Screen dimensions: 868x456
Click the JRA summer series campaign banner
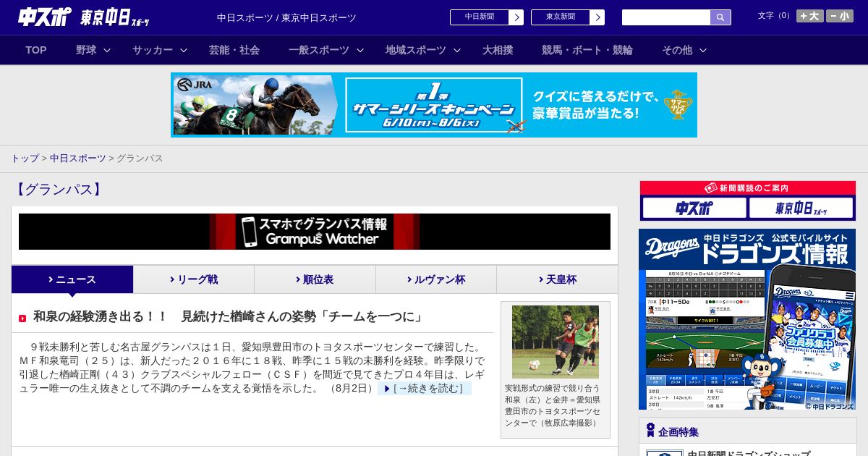[x=434, y=105]
